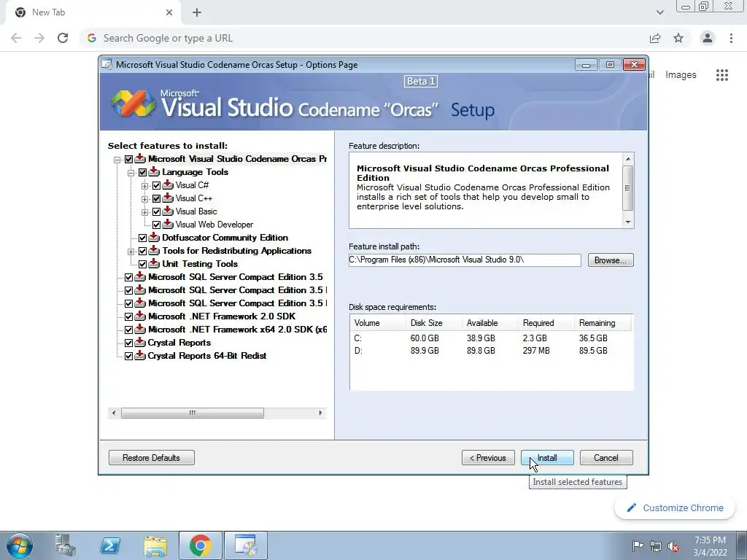
Task: Uncheck the Unit Testing Tools checkbox
Action: click(x=142, y=264)
